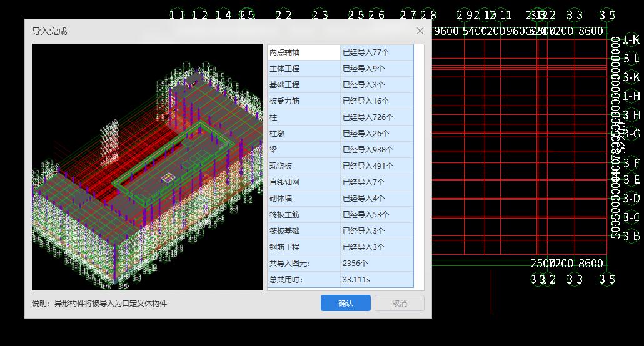The height and width of the screenshot is (346, 644).
Task: Click axis marker 2-7 in drawing
Action: pos(408,15)
